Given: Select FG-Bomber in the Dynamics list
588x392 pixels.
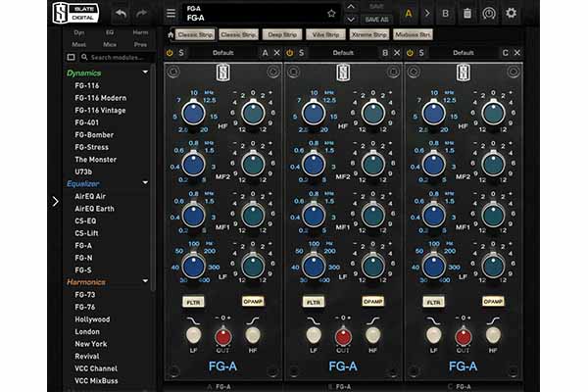Looking at the screenshot, I should pos(94,135).
